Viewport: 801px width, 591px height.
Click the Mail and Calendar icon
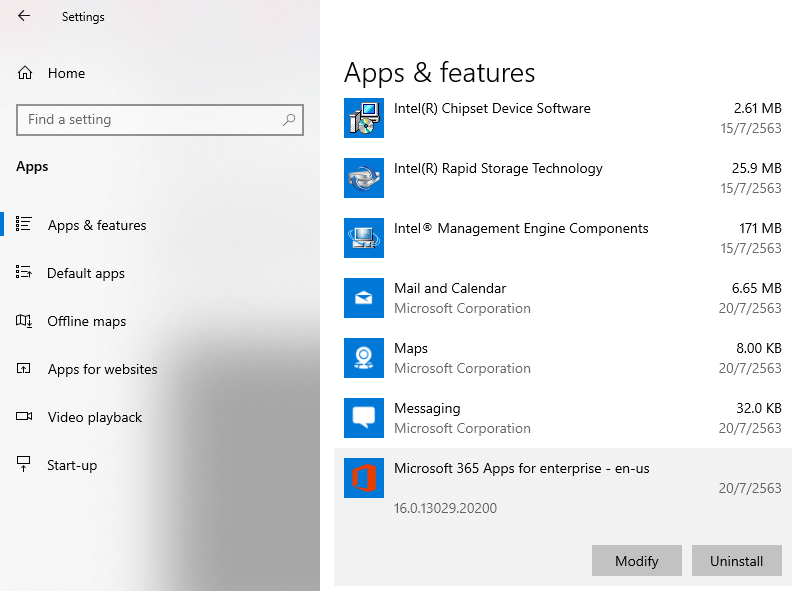(364, 298)
